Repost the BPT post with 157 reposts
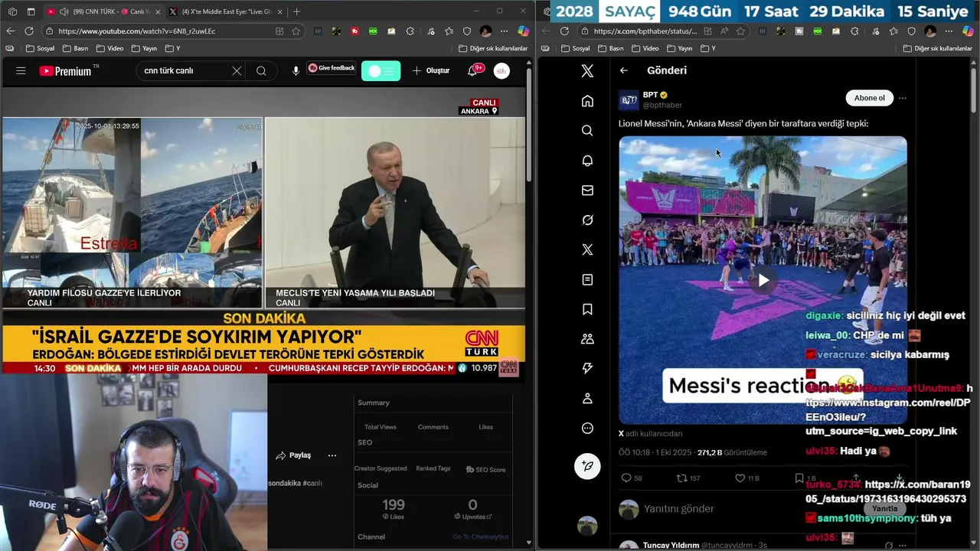Viewport: 980px width, 551px height. (688, 478)
